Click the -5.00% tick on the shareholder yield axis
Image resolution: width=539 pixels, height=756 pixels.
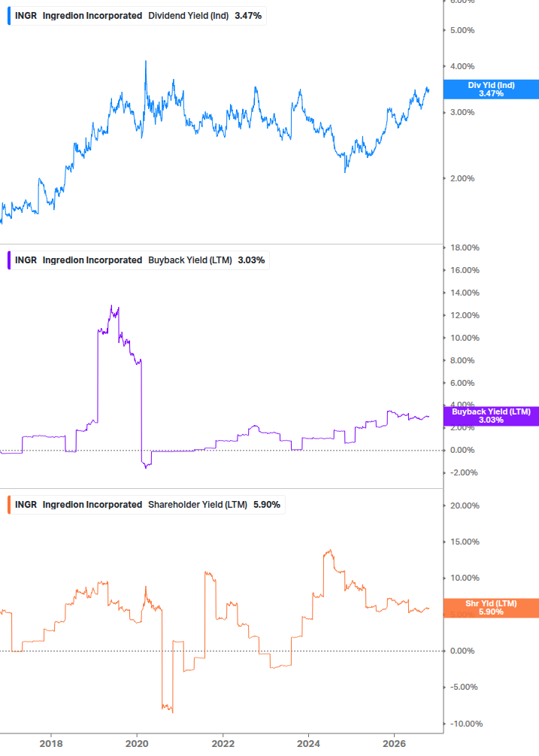[x=464, y=687]
